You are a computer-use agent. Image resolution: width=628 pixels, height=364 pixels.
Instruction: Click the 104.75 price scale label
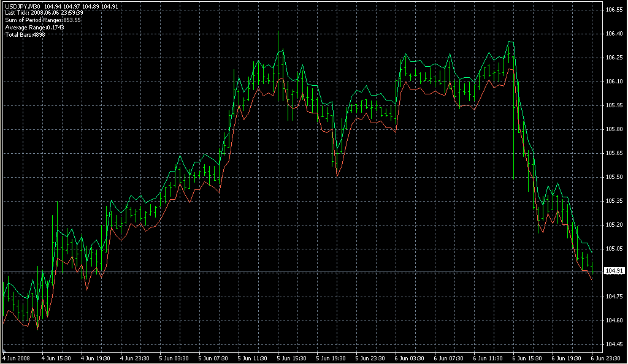point(615,297)
